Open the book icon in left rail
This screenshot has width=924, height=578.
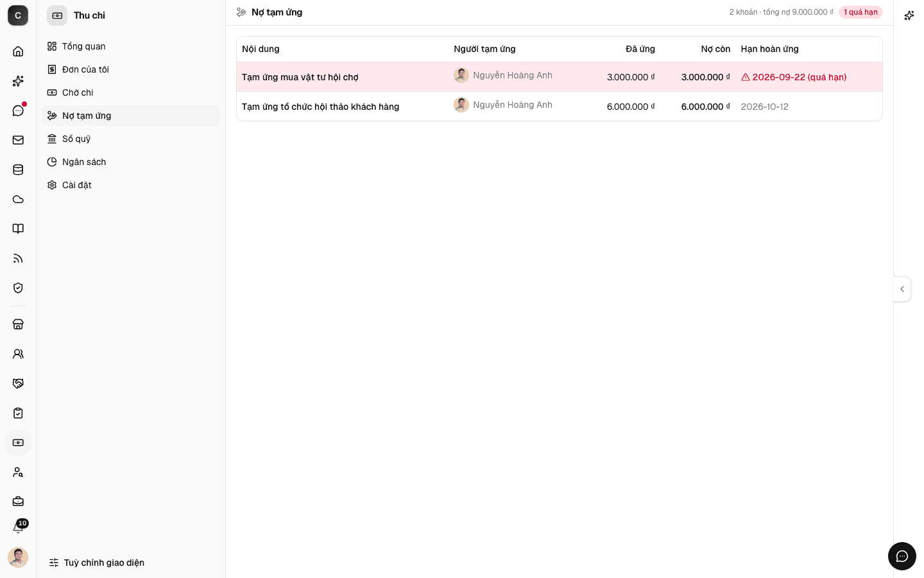[x=18, y=229]
